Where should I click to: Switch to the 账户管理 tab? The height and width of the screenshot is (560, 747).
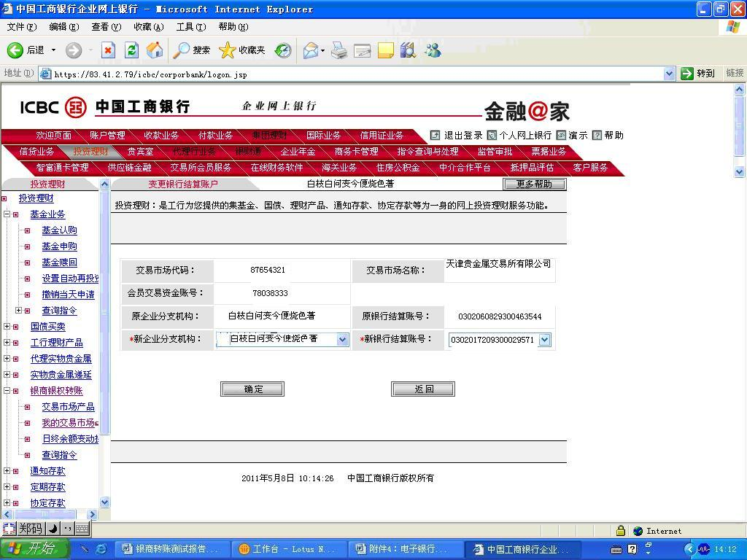tap(107, 136)
